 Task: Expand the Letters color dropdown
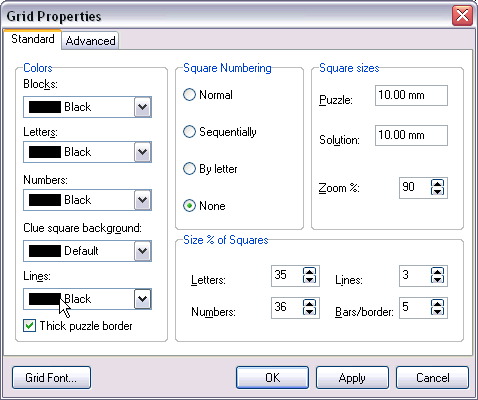pyautogui.click(x=143, y=152)
